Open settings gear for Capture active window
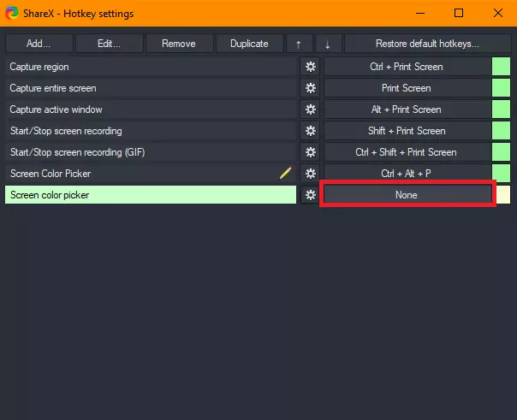Screen dimensions: 517x420 click(311, 109)
